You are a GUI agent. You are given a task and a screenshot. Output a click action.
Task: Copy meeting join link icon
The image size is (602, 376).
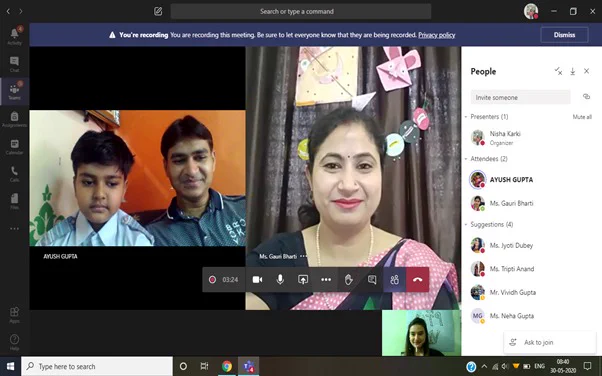586,97
